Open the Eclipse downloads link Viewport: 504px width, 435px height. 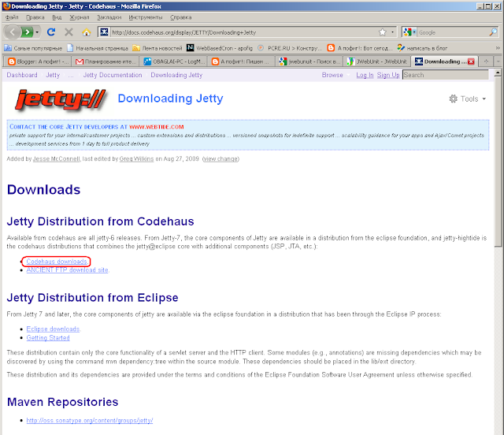[x=53, y=329]
